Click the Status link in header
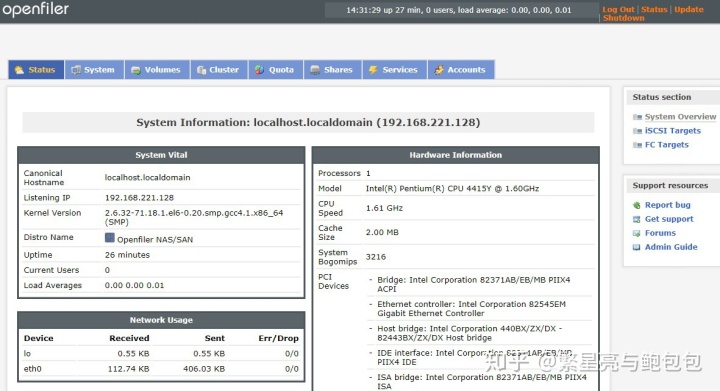This screenshot has height=391, width=720. click(654, 9)
